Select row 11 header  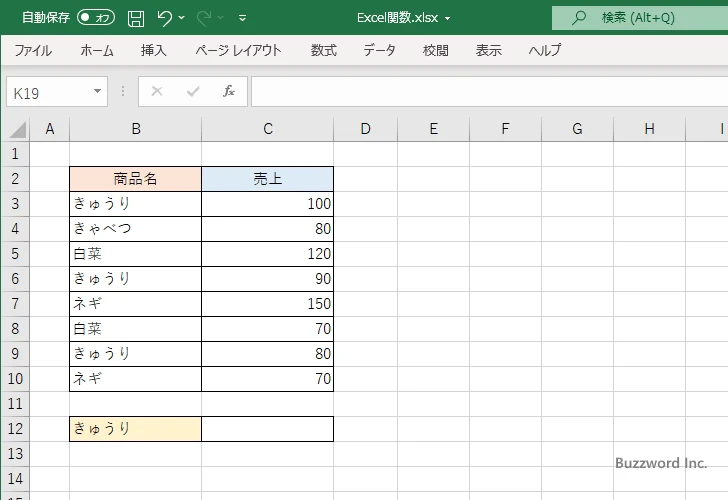[15, 404]
